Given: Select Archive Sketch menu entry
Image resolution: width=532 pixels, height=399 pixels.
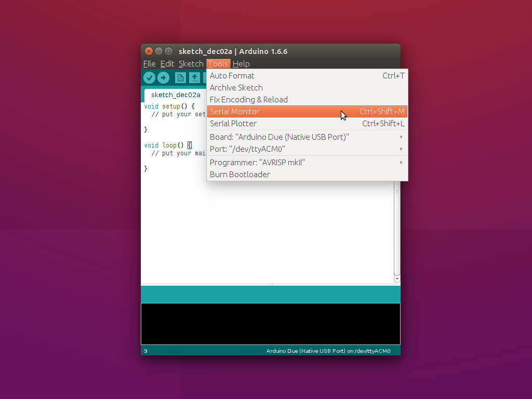Looking at the screenshot, I should (x=307, y=87).
